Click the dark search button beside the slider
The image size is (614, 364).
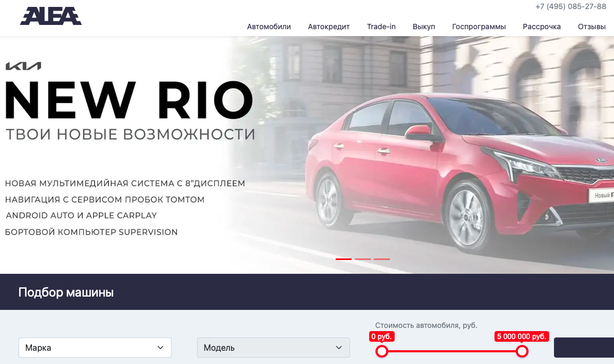(x=584, y=348)
